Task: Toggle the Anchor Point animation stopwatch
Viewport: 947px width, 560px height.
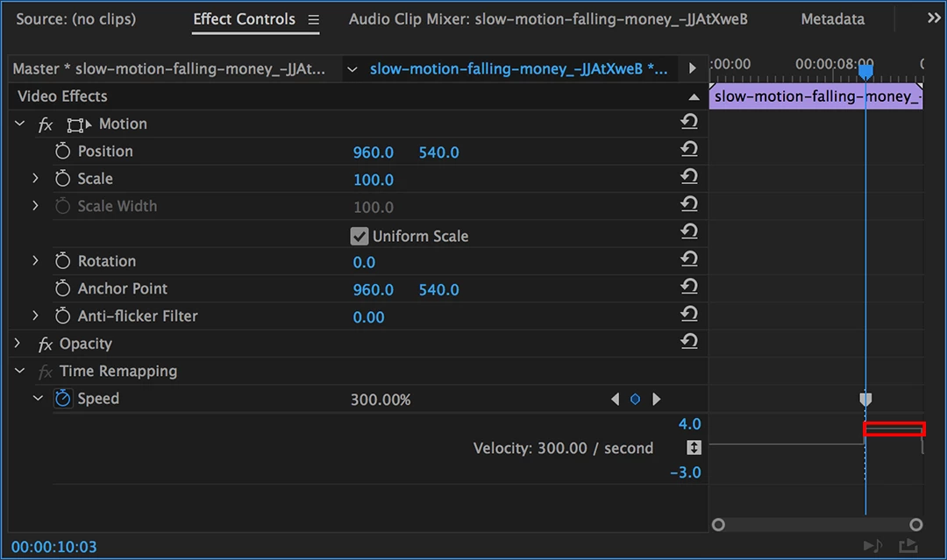Action: [63, 288]
